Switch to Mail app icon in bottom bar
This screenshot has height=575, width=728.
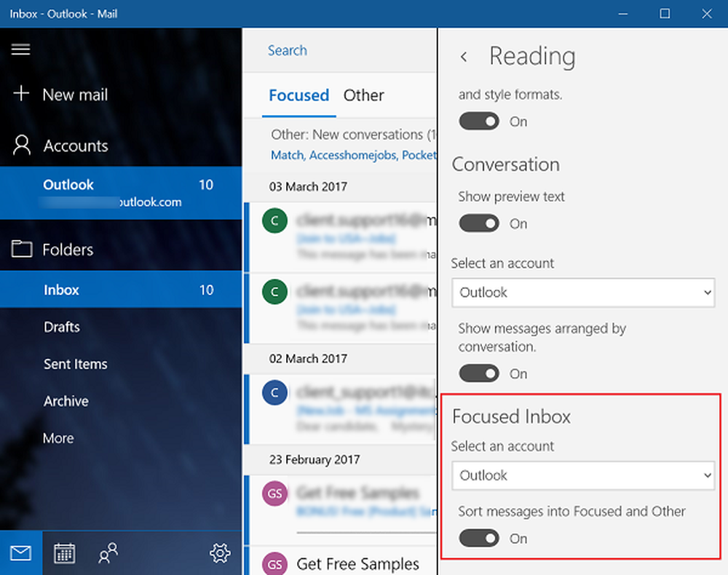point(21,554)
